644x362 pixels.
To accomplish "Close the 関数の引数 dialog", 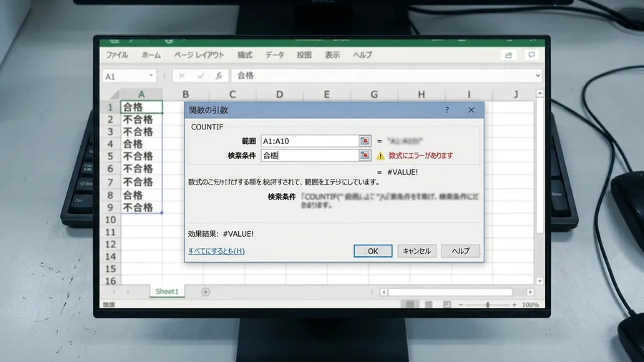I will tap(471, 110).
